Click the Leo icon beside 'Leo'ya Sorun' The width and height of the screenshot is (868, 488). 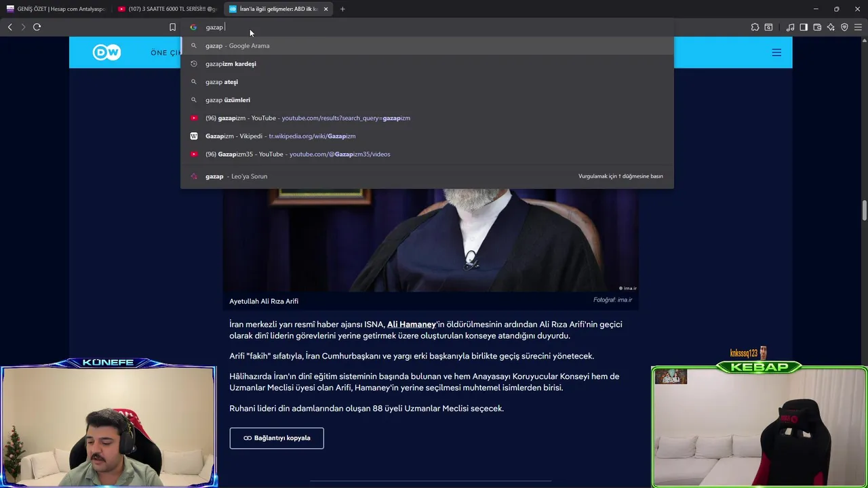click(x=193, y=176)
